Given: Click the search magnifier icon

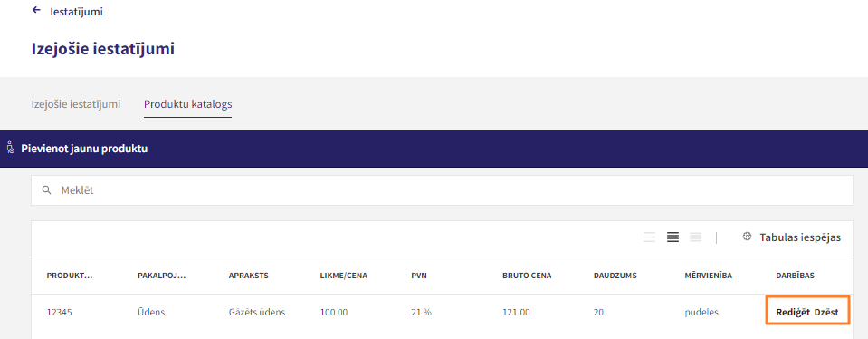Looking at the screenshot, I should point(46,190).
